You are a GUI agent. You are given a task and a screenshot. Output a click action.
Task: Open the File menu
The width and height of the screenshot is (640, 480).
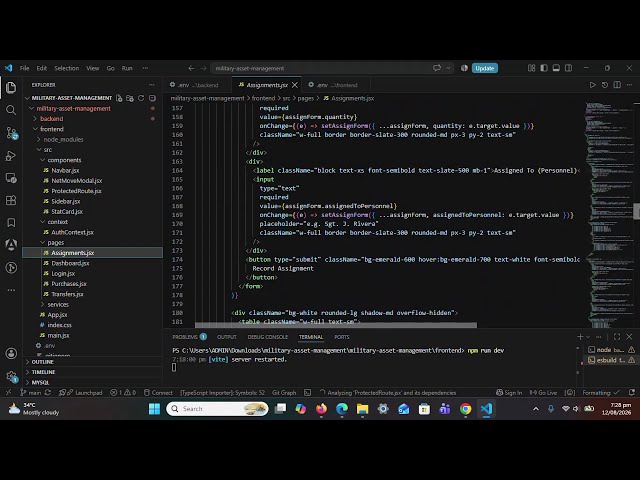coord(24,68)
